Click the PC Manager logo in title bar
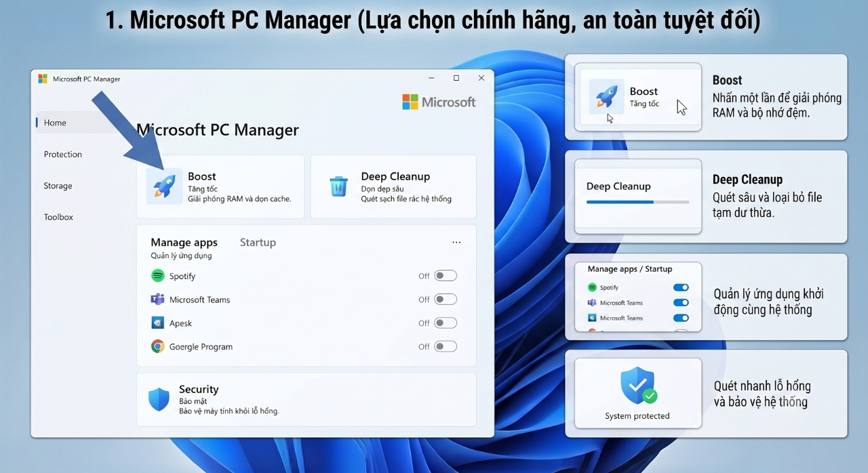868x473 pixels. click(43, 79)
